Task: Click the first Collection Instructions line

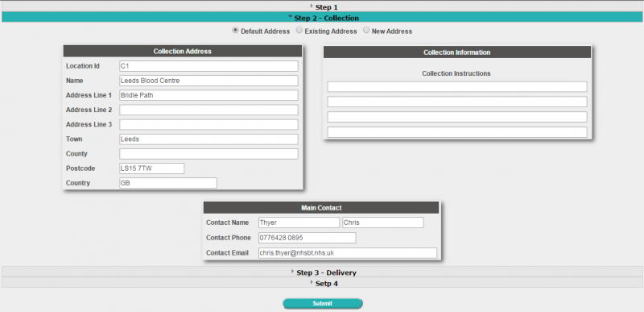Action: click(x=457, y=87)
